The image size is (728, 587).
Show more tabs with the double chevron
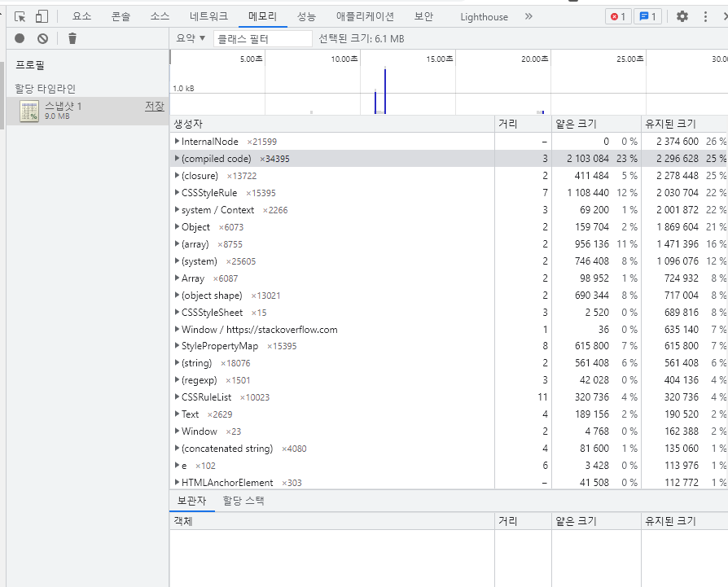tap(528, 16)
